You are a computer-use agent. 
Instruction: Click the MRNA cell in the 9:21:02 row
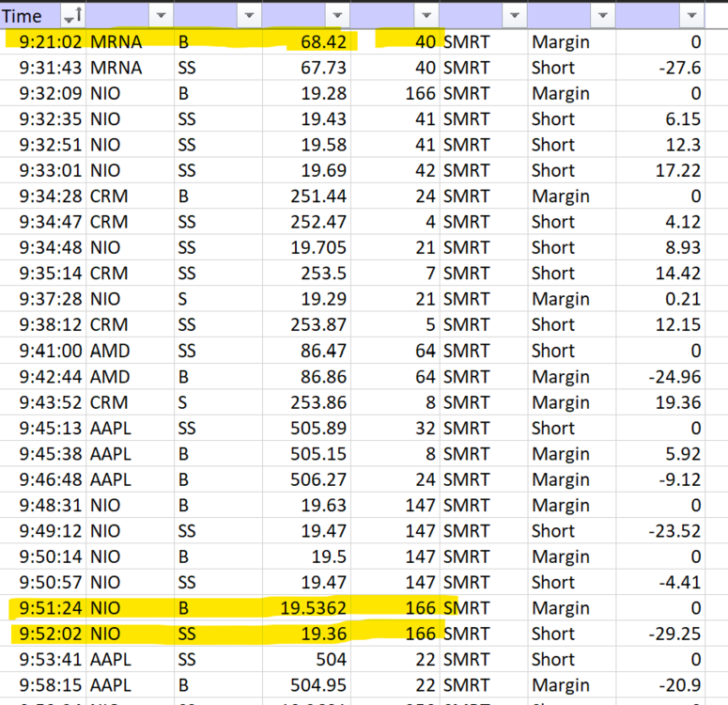tap(130, 41)
